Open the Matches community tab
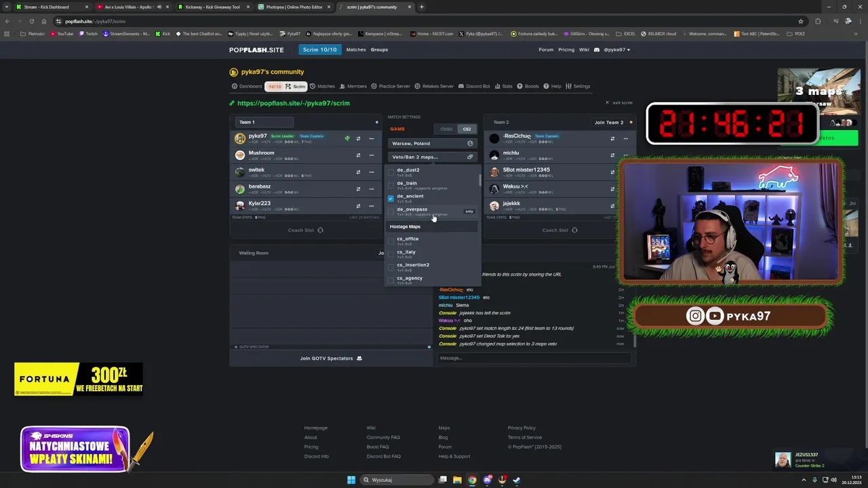The height and width of the screenshot is (488, 868). (322, 86)
